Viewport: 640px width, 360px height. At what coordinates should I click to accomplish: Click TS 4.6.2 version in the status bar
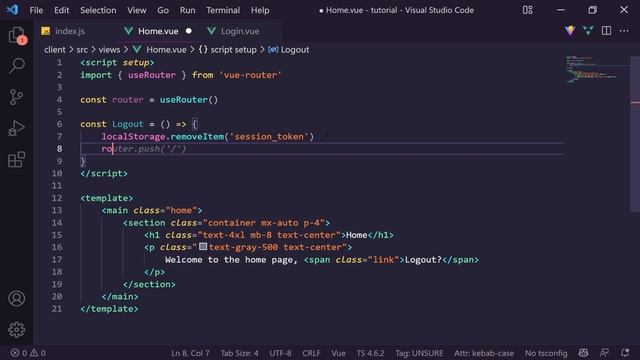(370, 353)
